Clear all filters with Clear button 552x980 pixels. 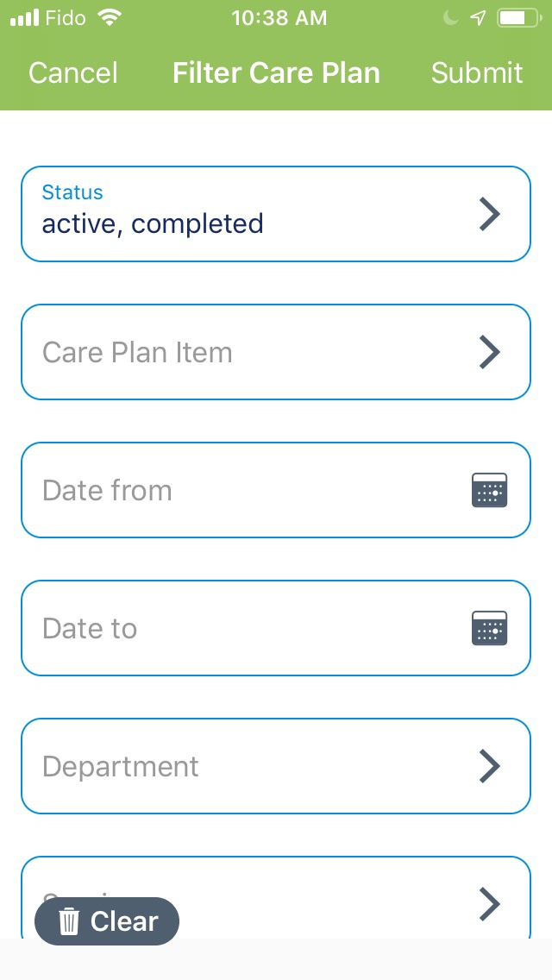click(107, 921)
